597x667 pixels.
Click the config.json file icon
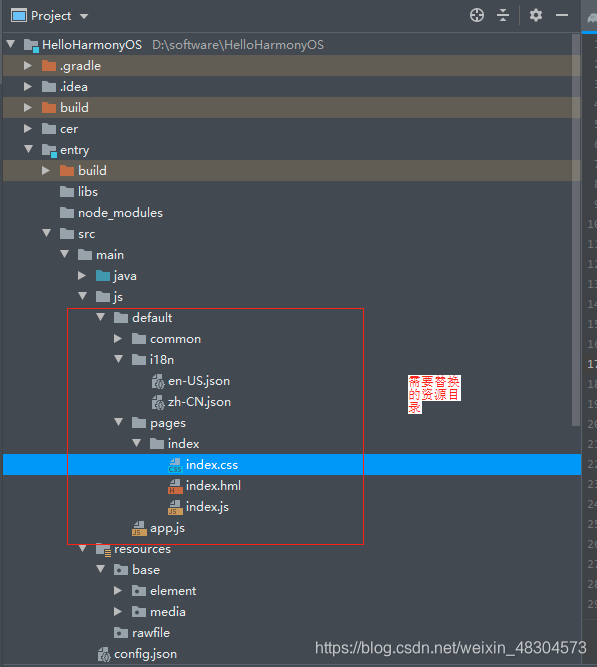(x=104, y=654)
